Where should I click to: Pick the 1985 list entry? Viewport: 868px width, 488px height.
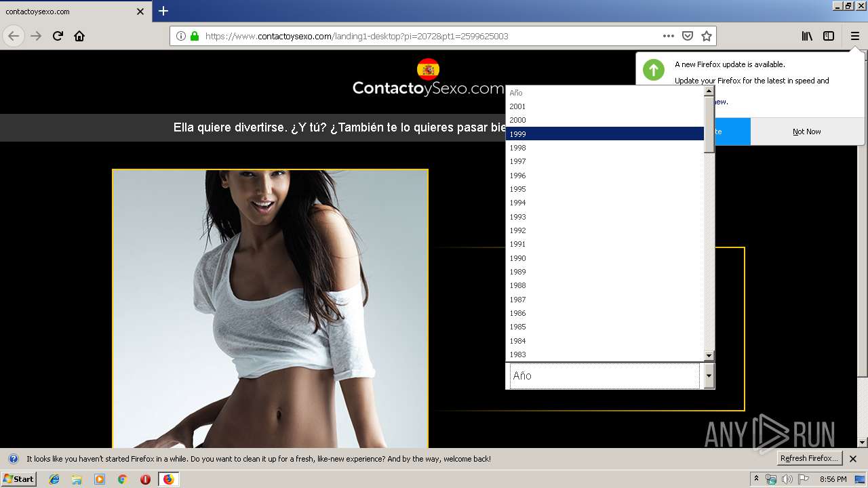pos(605,327)
